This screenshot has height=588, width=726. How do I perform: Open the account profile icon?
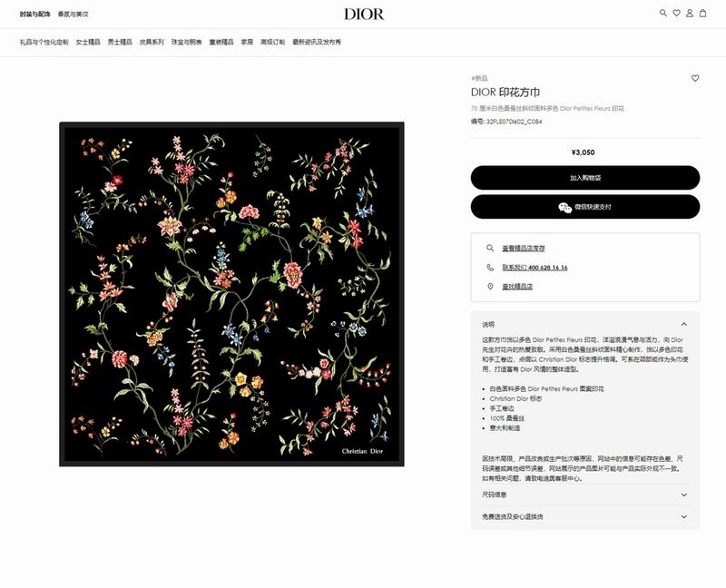click(690, 13)
